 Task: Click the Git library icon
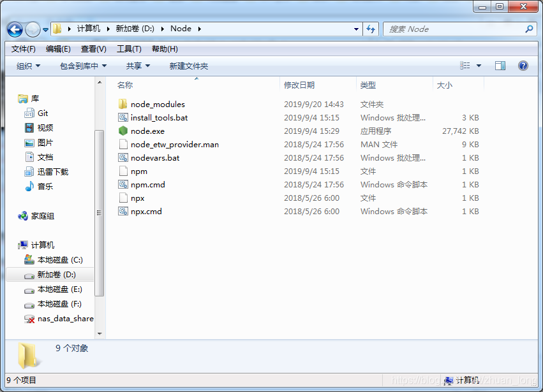29,113
